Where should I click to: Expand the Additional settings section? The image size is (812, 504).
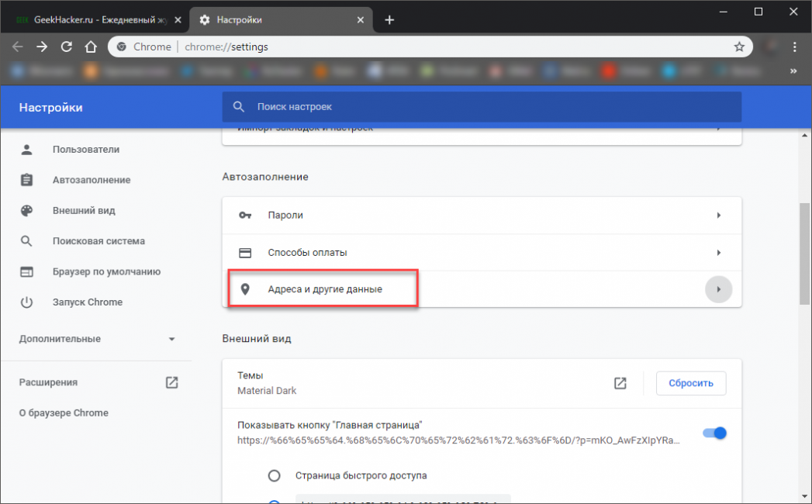(98, 339)
